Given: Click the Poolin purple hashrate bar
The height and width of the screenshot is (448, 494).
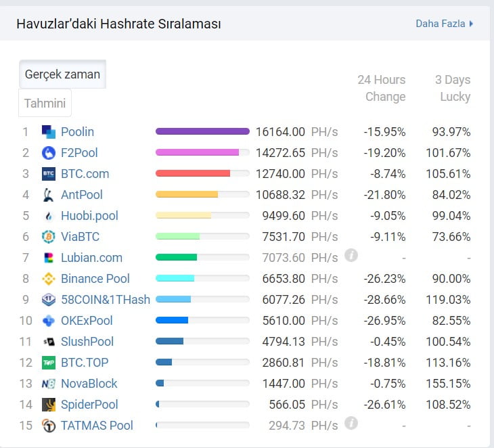Looking at the screenshot, I should click(x=202, y=132).
